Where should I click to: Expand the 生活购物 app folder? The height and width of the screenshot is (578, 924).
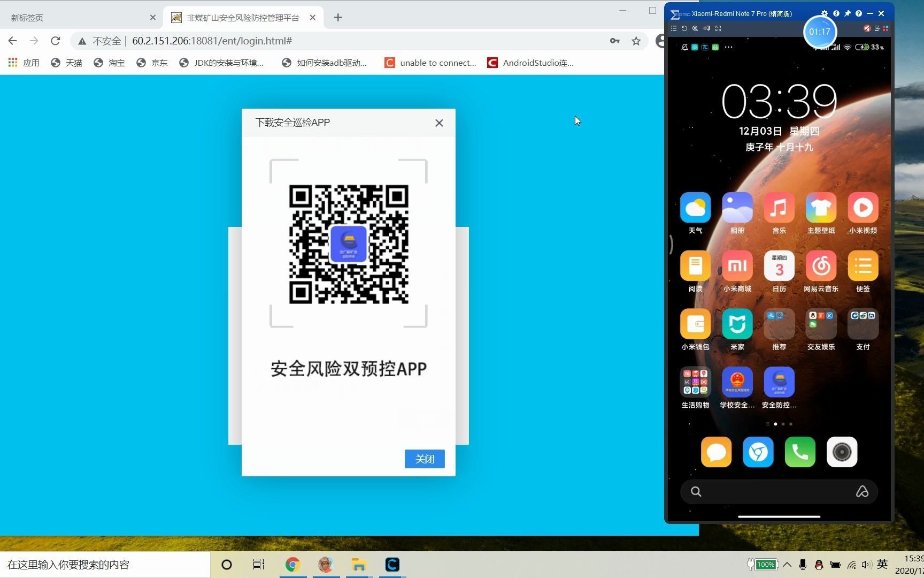coord(695,382)
